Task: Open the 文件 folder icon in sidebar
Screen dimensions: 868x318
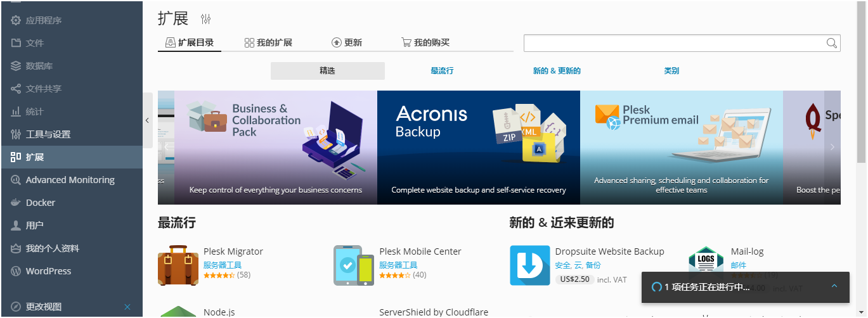Action: 16,43
